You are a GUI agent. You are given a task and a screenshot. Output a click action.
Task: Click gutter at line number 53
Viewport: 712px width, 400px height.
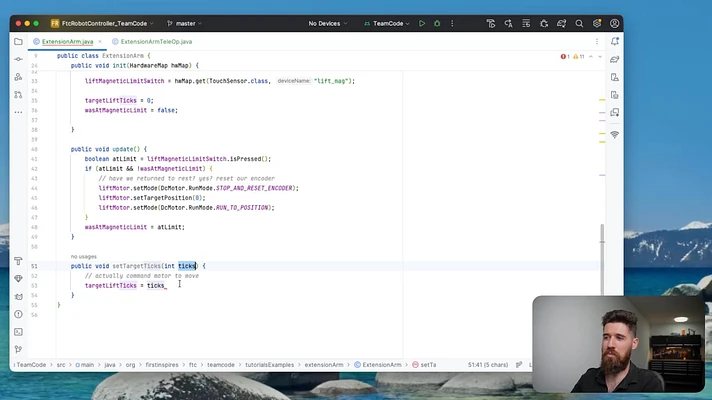click(x=35, y=286)
